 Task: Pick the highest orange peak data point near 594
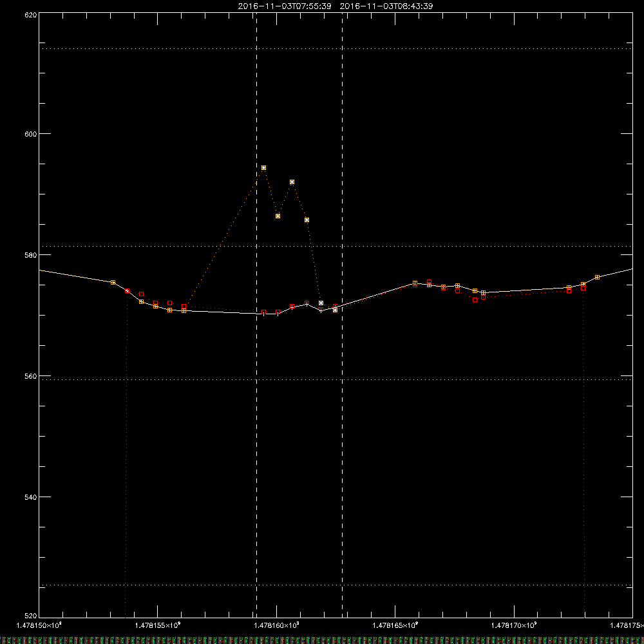(x=263, y=168)
